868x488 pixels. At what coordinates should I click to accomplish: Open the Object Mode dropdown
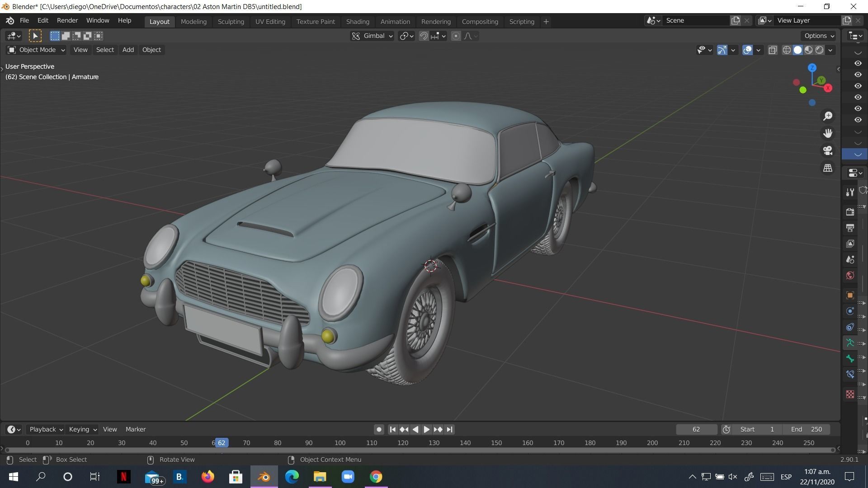[x=36, y=50]
